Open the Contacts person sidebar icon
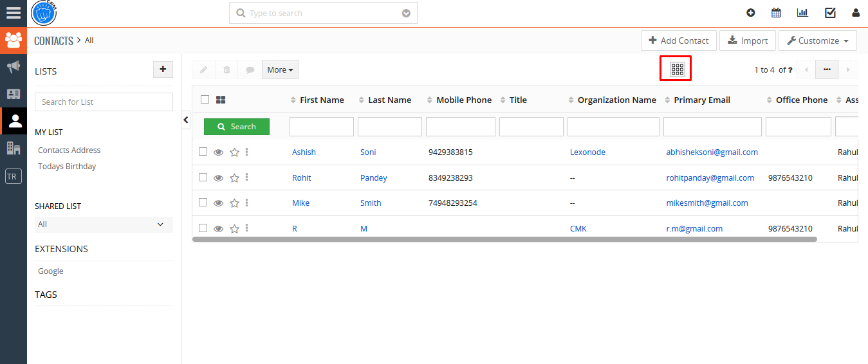The height and width of the screenshot is (364, 868). click(14, 120)
